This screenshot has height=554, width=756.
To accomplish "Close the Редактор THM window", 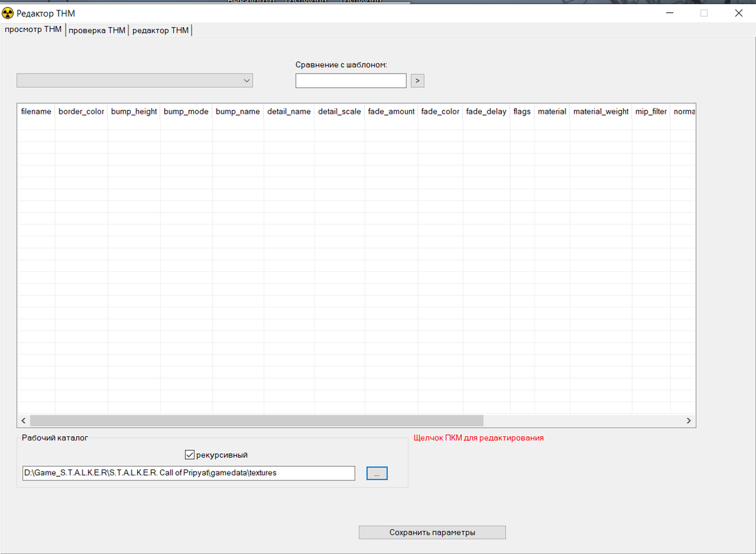I will point(739,13).
